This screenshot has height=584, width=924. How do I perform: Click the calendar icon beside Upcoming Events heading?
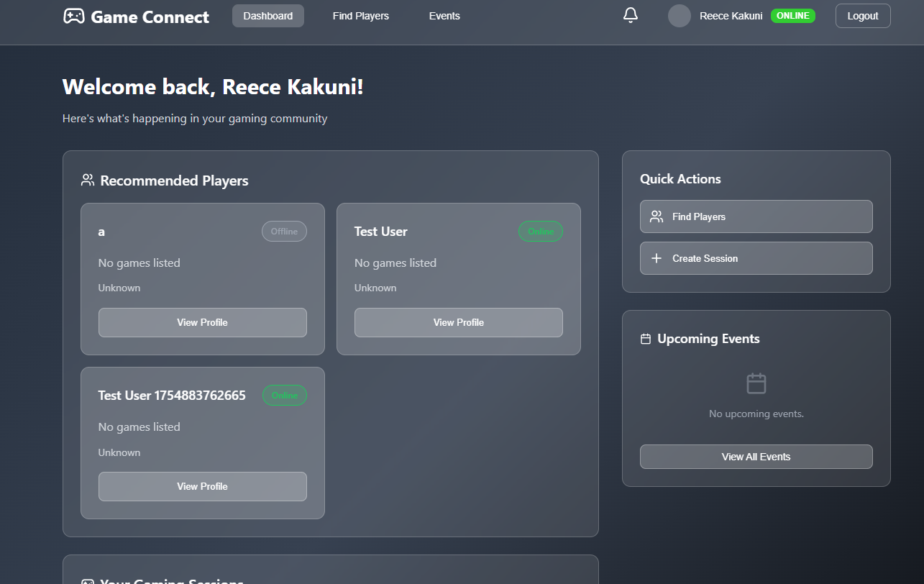click(645, 339)
